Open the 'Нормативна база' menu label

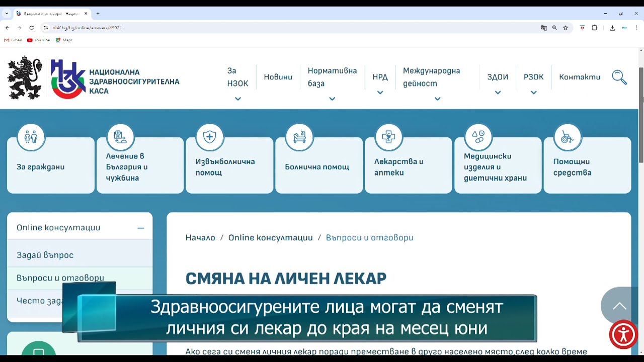pyautogui.click(x=332, y=77)
